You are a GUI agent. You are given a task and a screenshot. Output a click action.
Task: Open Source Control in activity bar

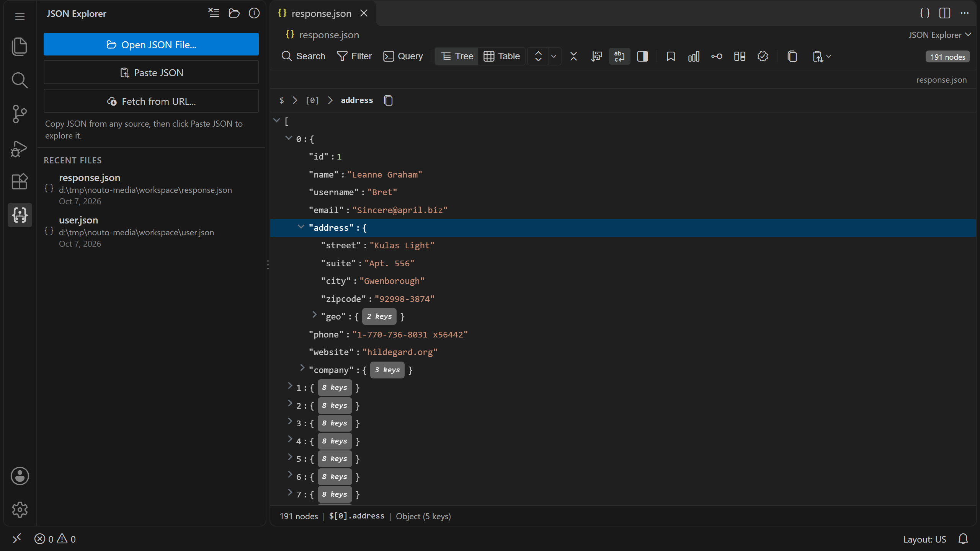20,114
